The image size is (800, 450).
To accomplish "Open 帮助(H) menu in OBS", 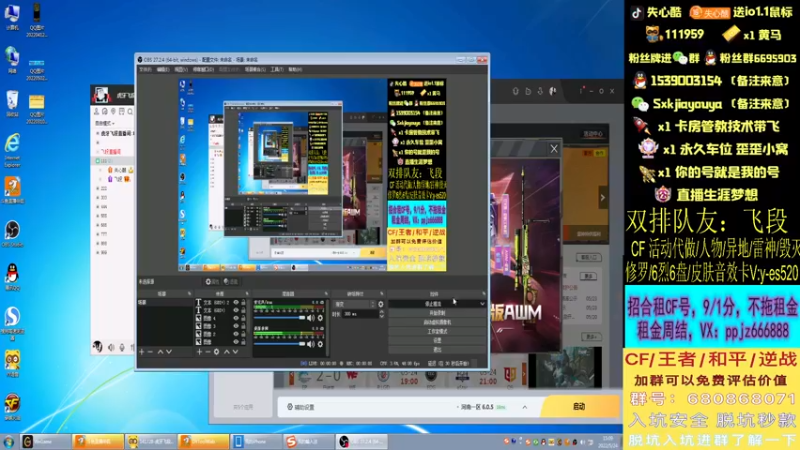I will coord(295,69).
